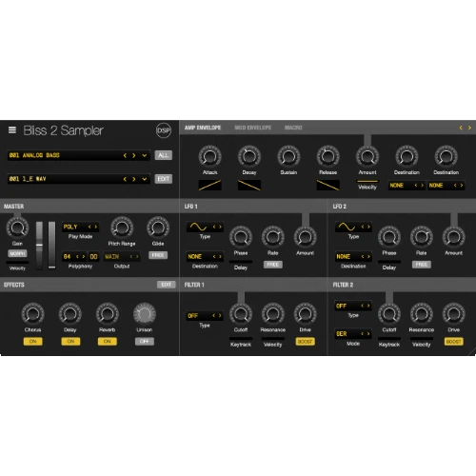
Task: Click the Amp Envelope Velocity slider bar
Action: [367, 182]
